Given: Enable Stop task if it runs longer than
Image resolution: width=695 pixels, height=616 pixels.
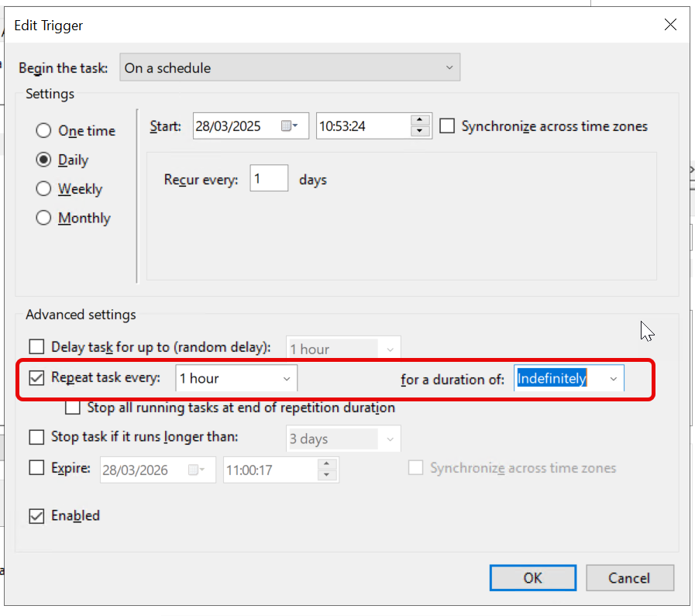Looking at the screenshot, I should (x=36, y=437).
